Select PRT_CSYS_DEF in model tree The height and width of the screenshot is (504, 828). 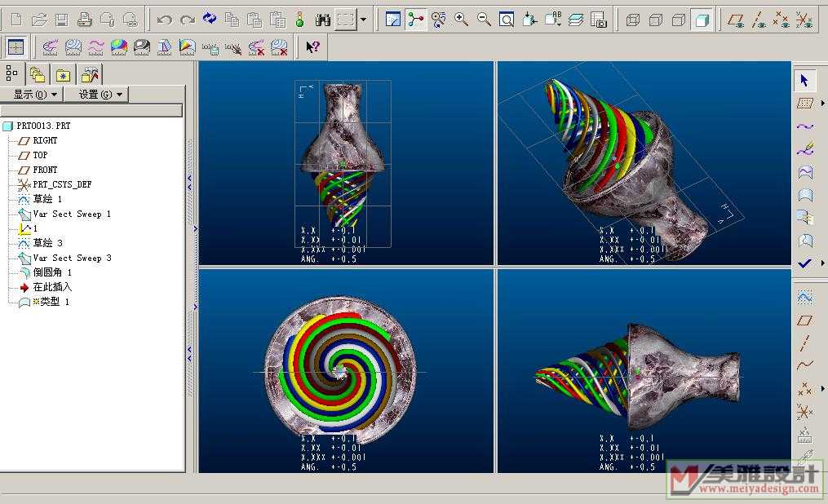tap(62, 184)
